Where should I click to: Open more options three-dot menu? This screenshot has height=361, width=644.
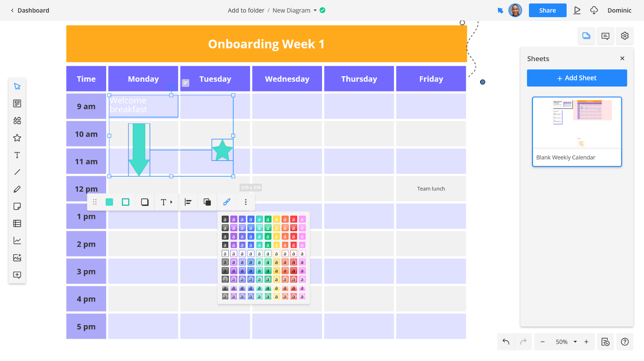point(246,202)
